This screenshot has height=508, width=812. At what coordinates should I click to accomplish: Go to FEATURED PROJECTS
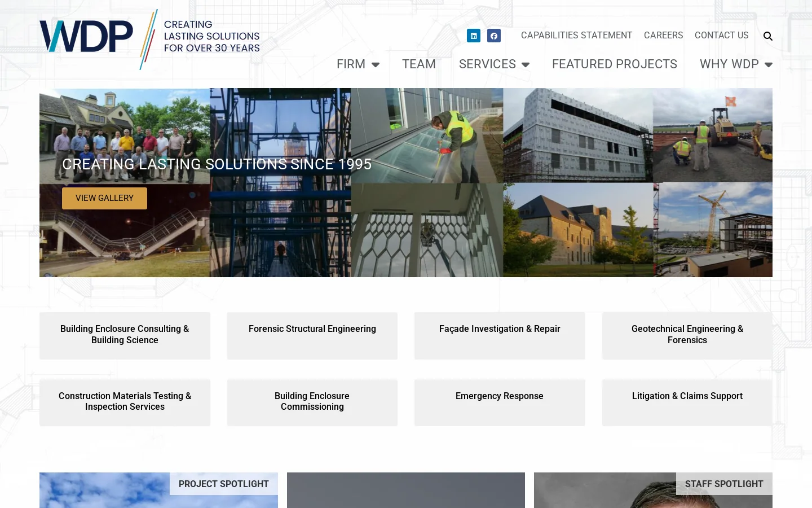[615, 64]
